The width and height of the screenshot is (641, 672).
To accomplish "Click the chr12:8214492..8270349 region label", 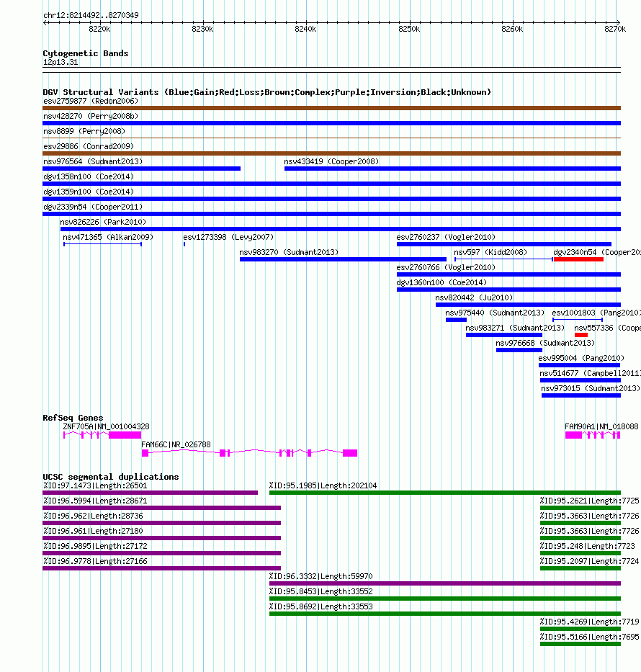I will [91, 15].
